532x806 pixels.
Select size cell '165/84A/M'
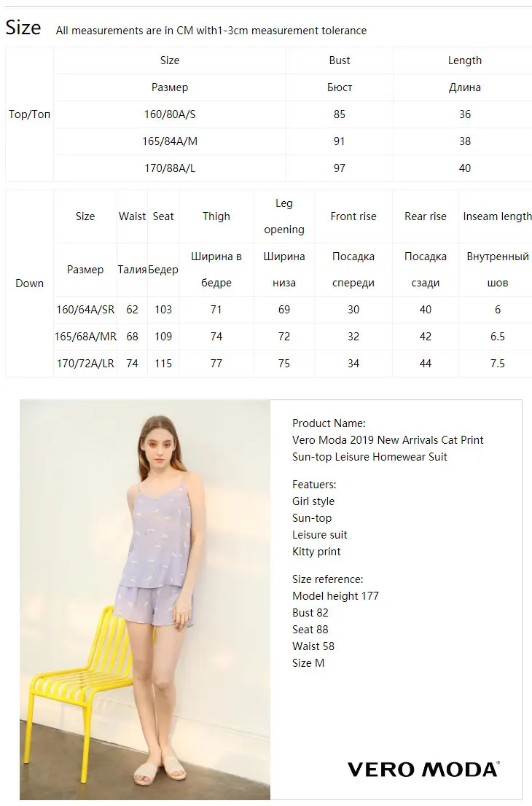tap(170, 141)
